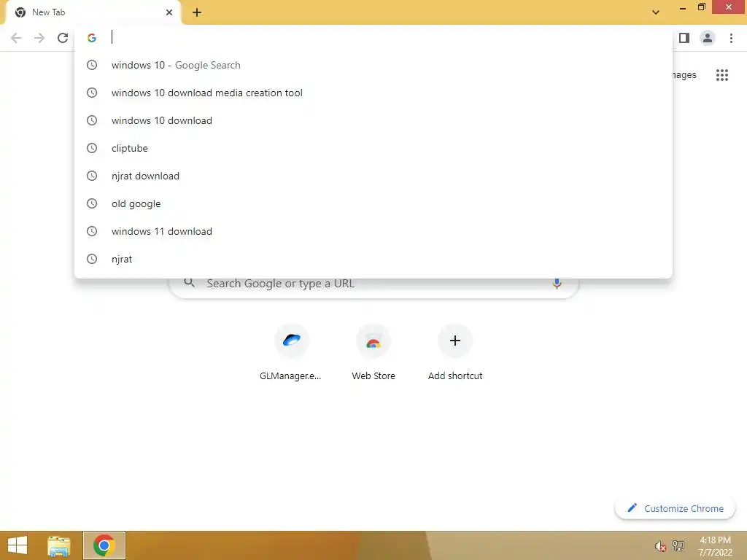Pick the 'old google' suggestion
The image size is (747, 560).
pyautogui.click(x=373, y=204)
